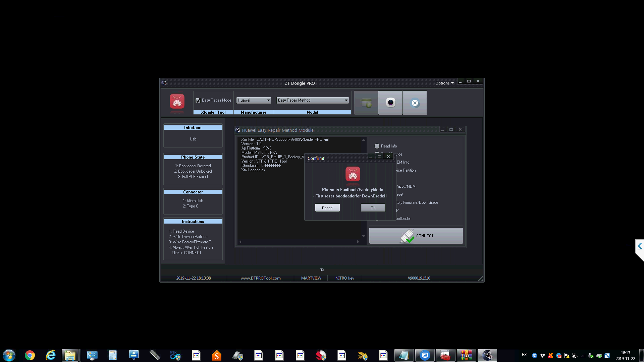Click the blue monitor taskbar icon

click(425, 355)
